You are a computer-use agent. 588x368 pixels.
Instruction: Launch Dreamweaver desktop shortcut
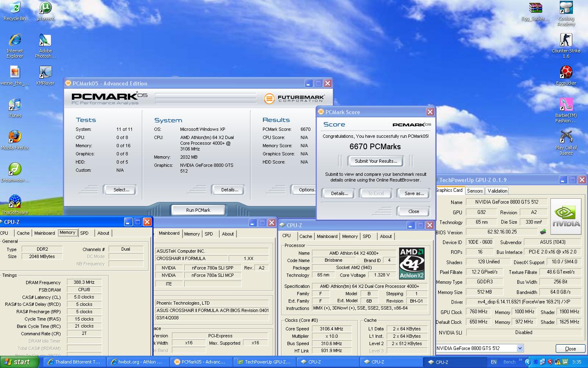point(15,173)
